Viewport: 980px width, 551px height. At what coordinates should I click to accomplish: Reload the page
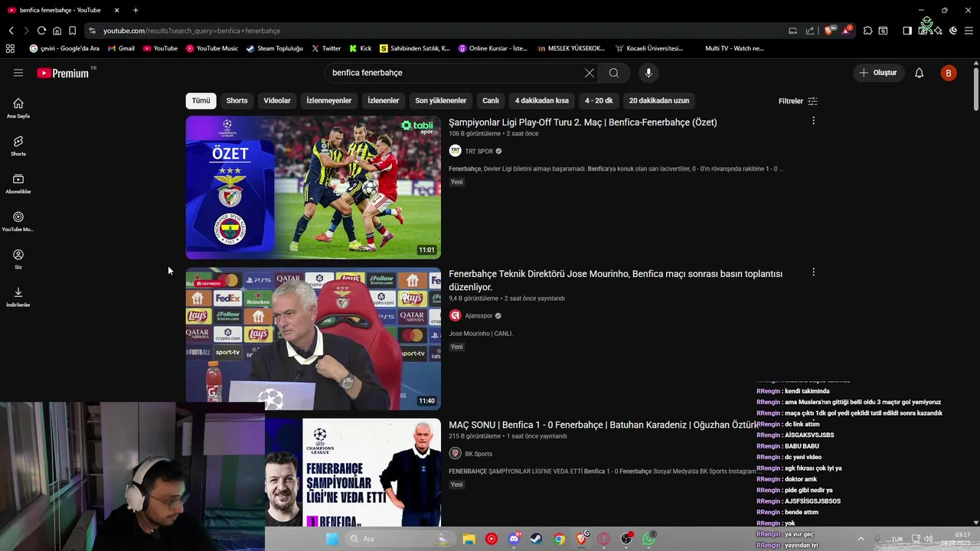[x=41, y=31]
